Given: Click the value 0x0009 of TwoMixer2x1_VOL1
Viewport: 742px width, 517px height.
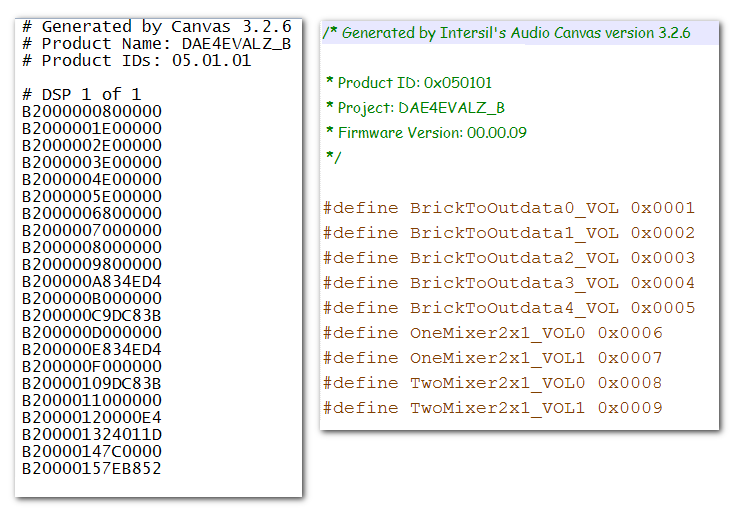Looking at the screenshot, I should point(630,408).
